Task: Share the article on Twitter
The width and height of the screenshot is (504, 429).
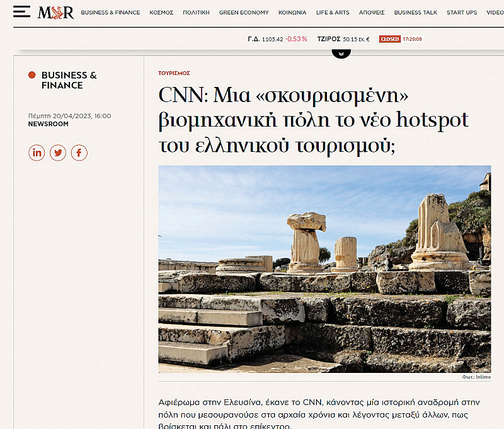Action: 58,152
